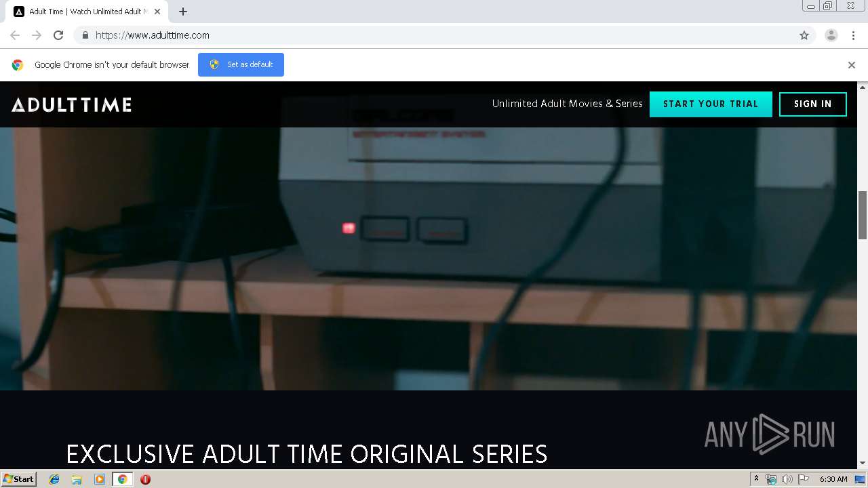Screen dimensions: 868x488
Task: Dismiss the default browser notification bar
Action: (852, 65)
